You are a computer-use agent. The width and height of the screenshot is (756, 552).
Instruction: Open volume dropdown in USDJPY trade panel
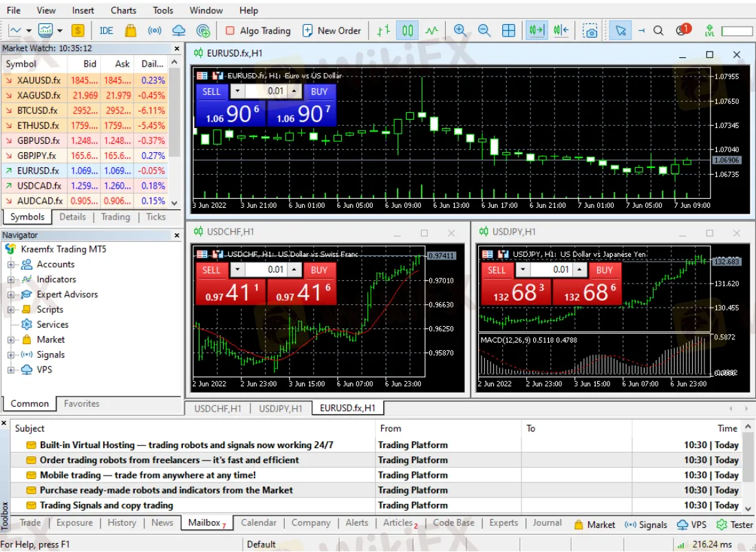point(522,269)
